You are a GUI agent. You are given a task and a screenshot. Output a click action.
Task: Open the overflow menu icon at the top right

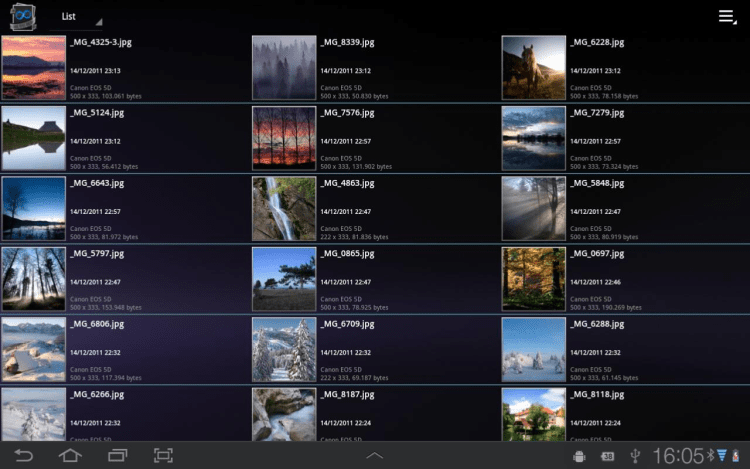[x=727, y=17]
